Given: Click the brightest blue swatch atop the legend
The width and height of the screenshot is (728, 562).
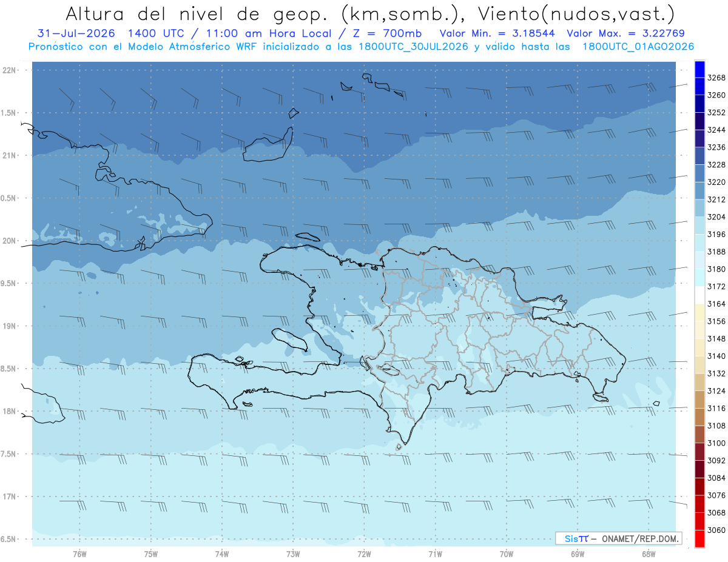Looking at the screenshot, I should tap(699, 69).
